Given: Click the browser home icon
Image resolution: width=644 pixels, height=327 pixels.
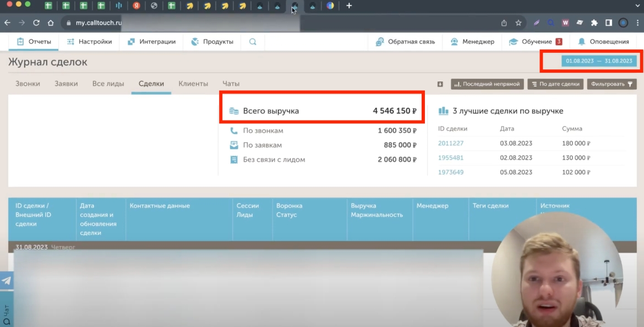Looking at the screenshot, I should pyautogui.click(x=51, y=23).
